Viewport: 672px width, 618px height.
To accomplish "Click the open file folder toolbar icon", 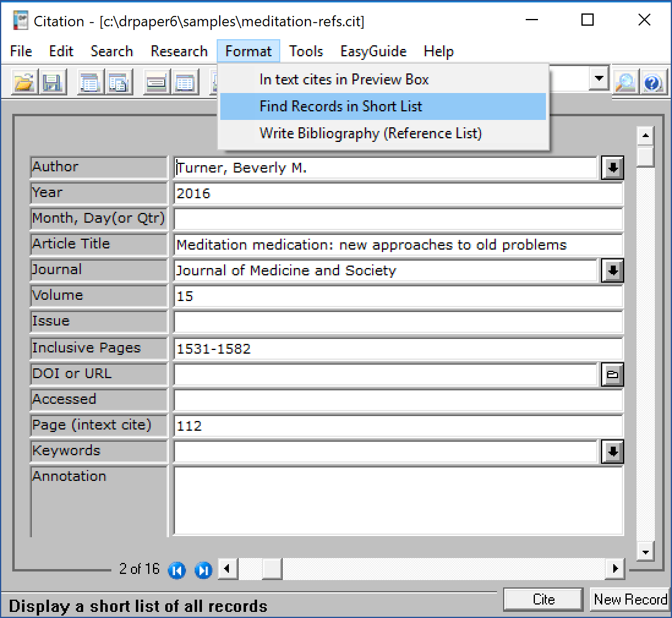I will click(24, 82).
